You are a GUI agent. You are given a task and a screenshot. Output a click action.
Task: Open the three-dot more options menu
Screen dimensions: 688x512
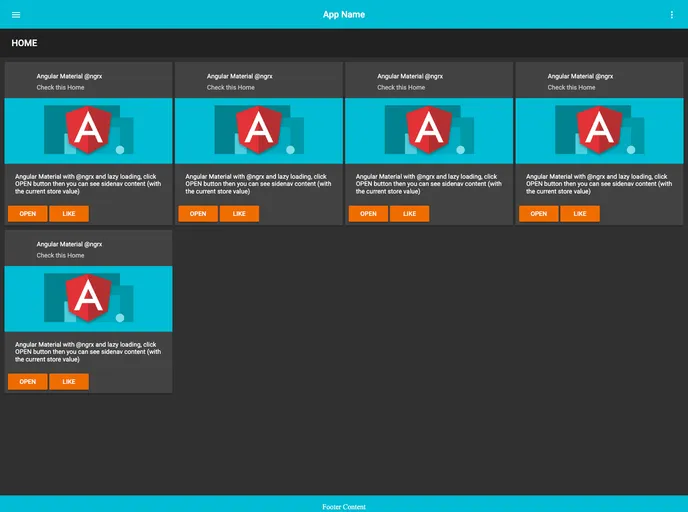671,15
